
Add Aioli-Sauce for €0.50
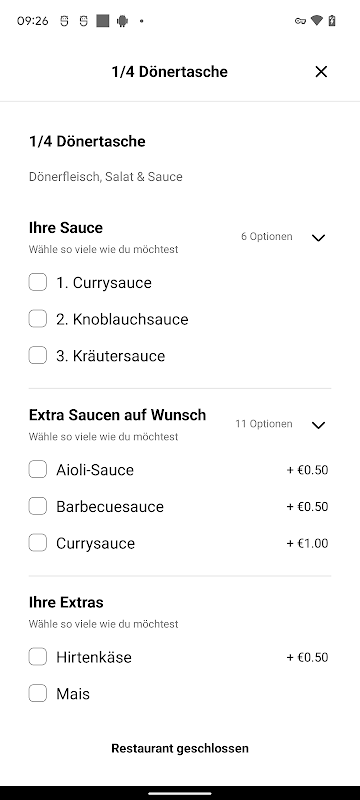[x=38, y=469]
